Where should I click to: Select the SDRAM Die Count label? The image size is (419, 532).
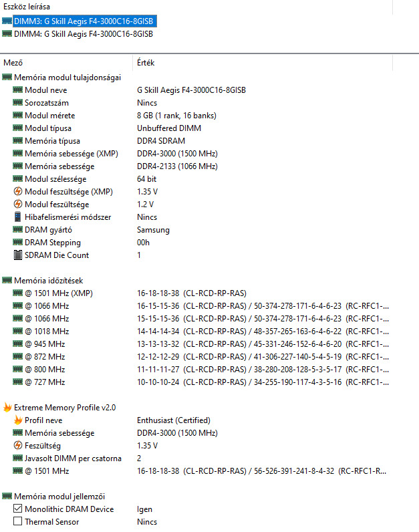click(x=57, y=255)
